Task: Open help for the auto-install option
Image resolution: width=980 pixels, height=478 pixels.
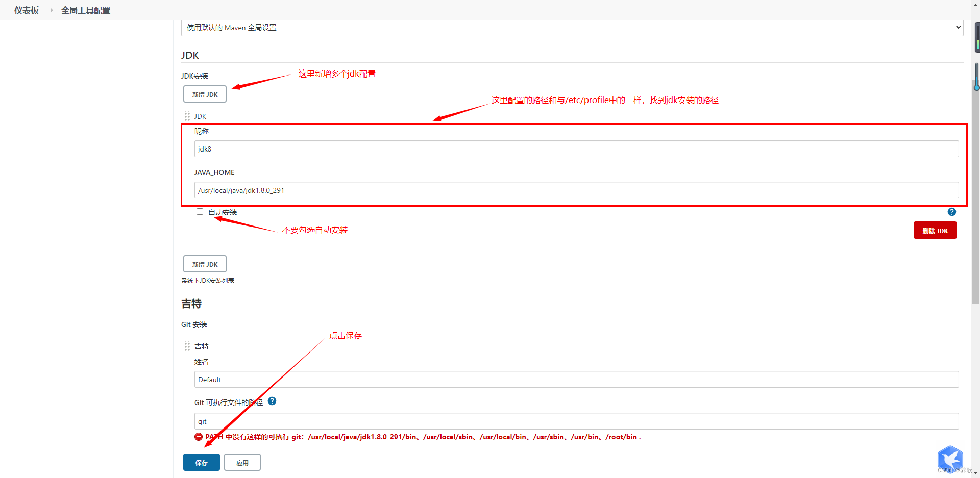Action: click(952, 212)
